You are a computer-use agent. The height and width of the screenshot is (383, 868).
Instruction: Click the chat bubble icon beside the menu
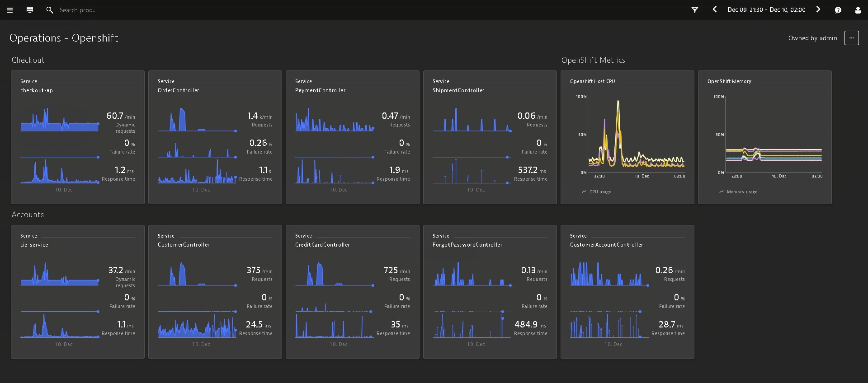pos(30,10)
